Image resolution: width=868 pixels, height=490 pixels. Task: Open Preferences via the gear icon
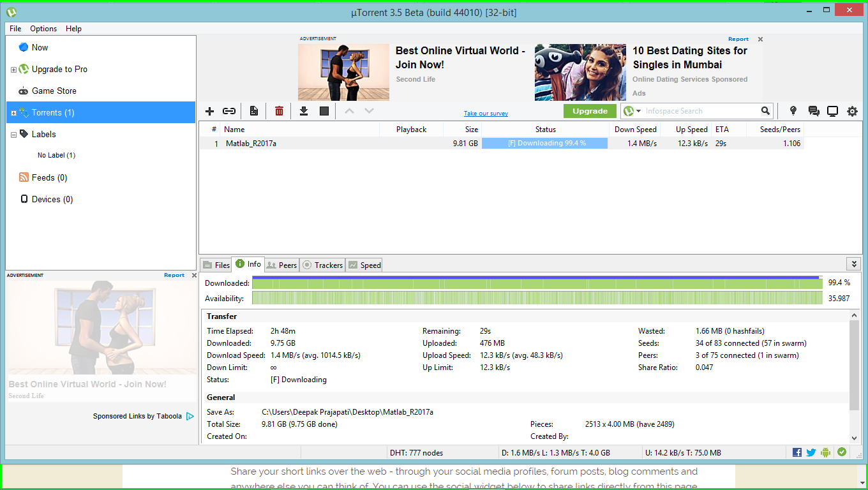click(852, 111)
